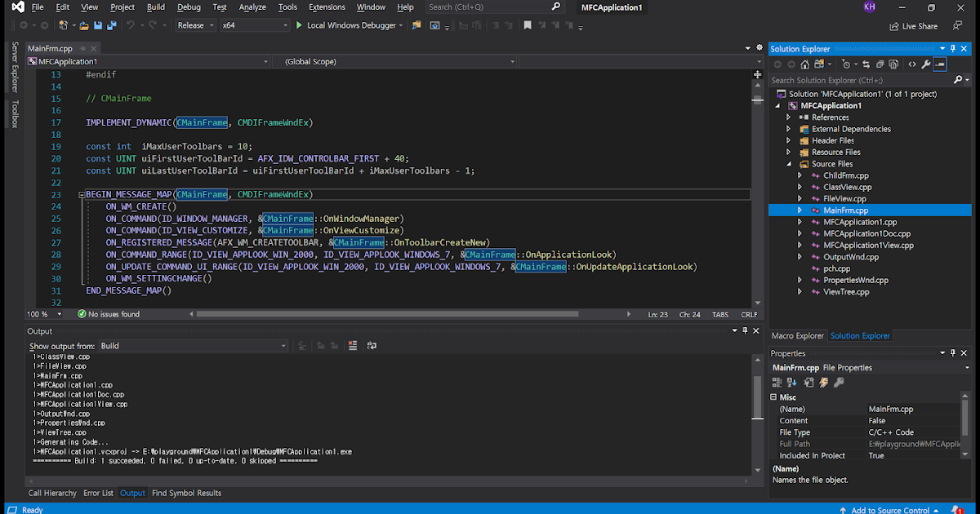Sync Solution Explorer with active document
This screenshot has height=514, width=980.
pyautogui.click(x=866, y=64)
